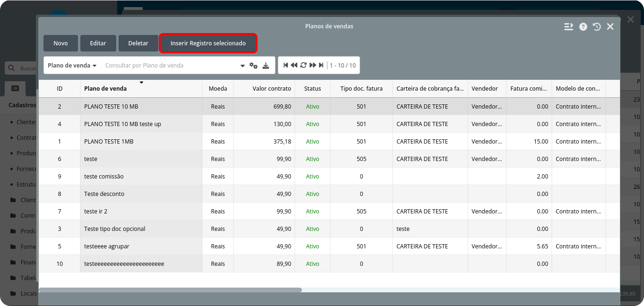
Task: Click value 375,18 in Valor contrato
Action: (282, 142)
